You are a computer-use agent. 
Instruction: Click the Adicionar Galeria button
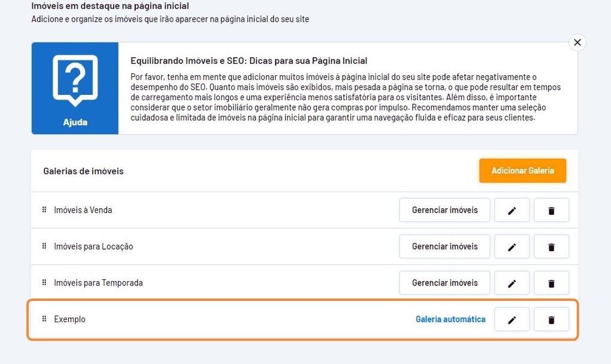[523, 171]
